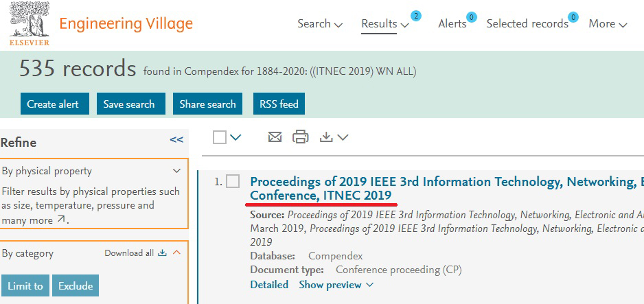Tick the select-all checkbox above results
The width and height of the screenshot is (644, 304).
click(x=220, y=137)
